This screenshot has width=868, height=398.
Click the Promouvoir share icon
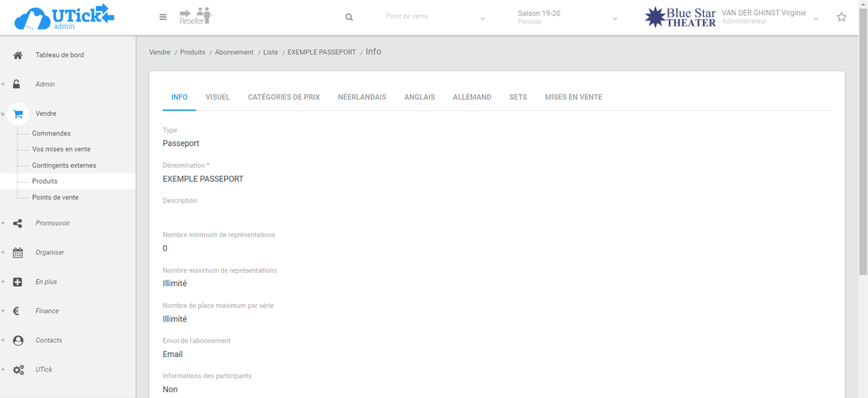18,224
